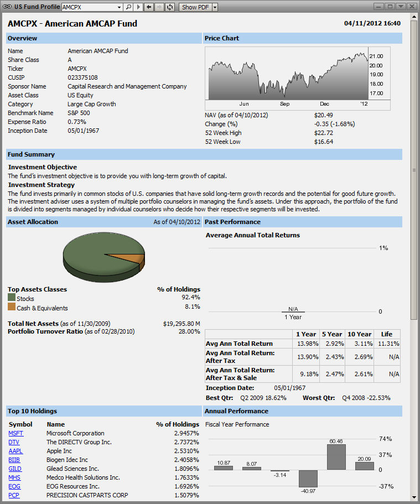Click the 04/11/2012 16:40 timestamp

(372, 23)
